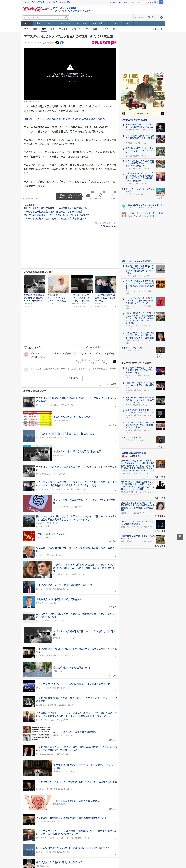React with the 新しい視点 exclamation icon
The width and height of the screenshot is (186, 868).
tap(112, 195)
